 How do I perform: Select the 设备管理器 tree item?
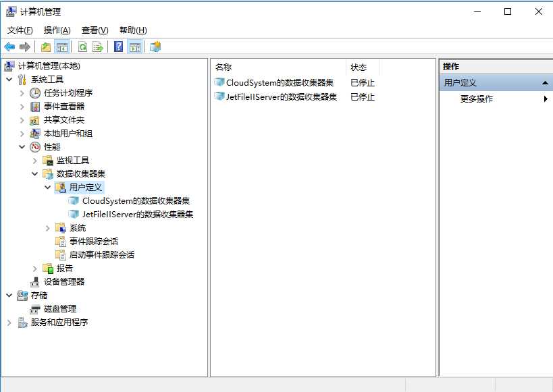coord(64,281)
